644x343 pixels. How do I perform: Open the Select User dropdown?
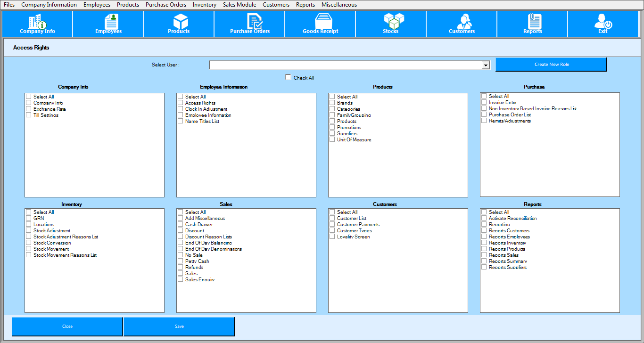tap(485, 65)
